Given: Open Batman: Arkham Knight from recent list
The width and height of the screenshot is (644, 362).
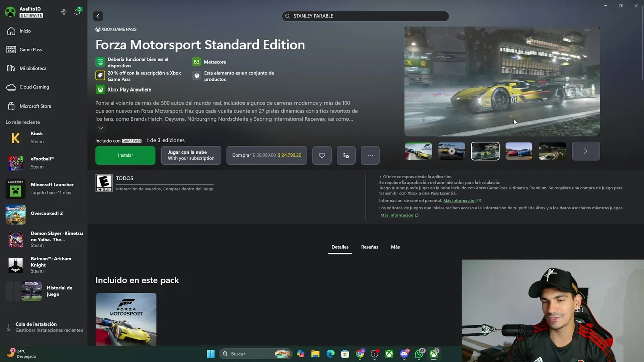Looking at the screenshot, I should tap(43, 265).
